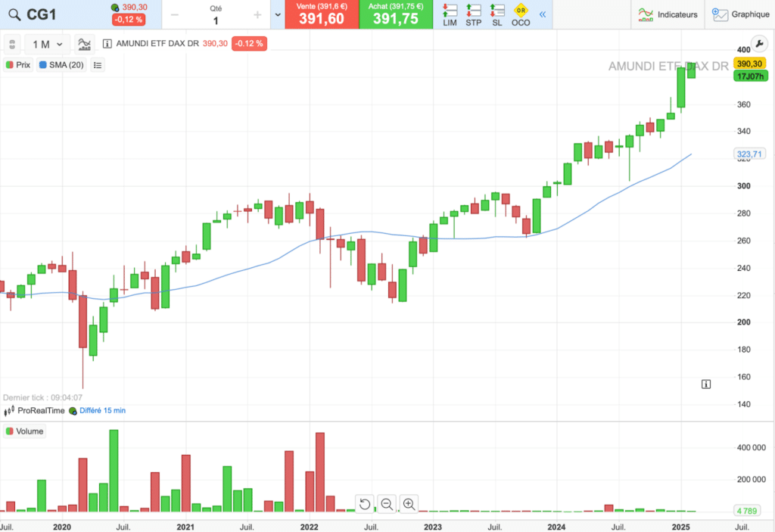Select the OCO order icon

click(521, 14)
